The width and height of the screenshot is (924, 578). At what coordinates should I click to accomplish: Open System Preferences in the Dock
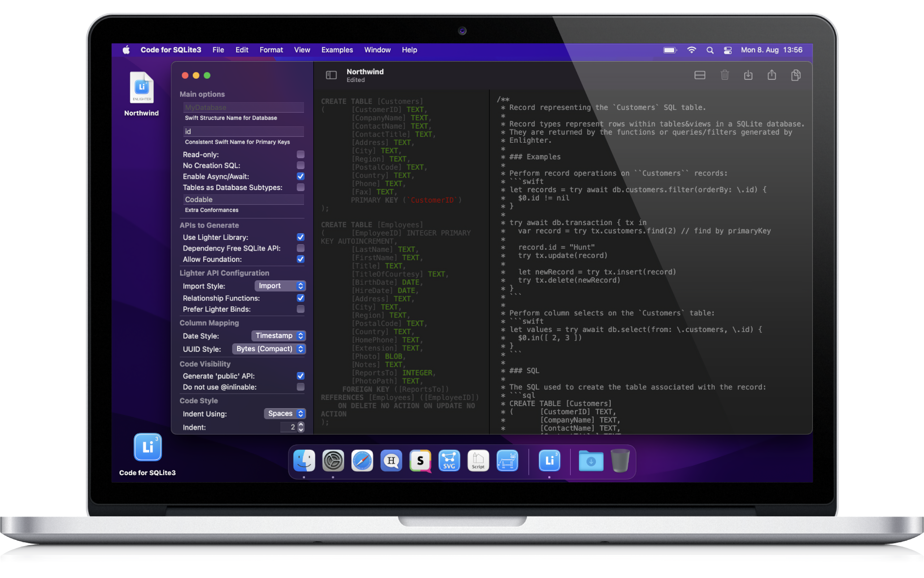[x=333, y=461]
